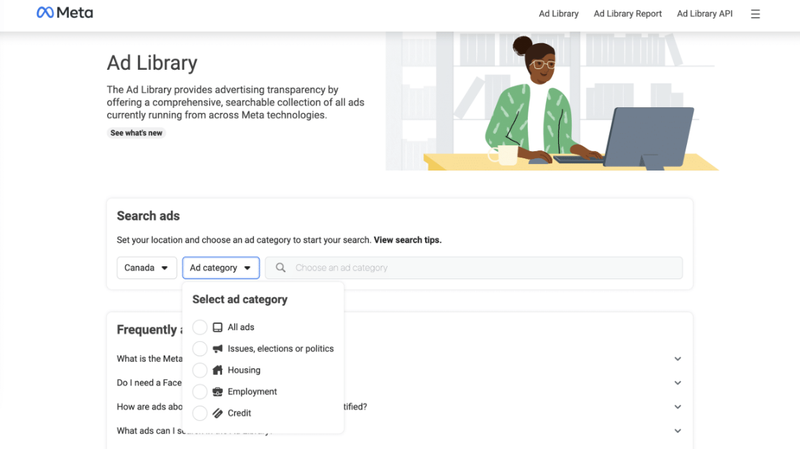Open the Ad Library Report nav link

point(628,14)
